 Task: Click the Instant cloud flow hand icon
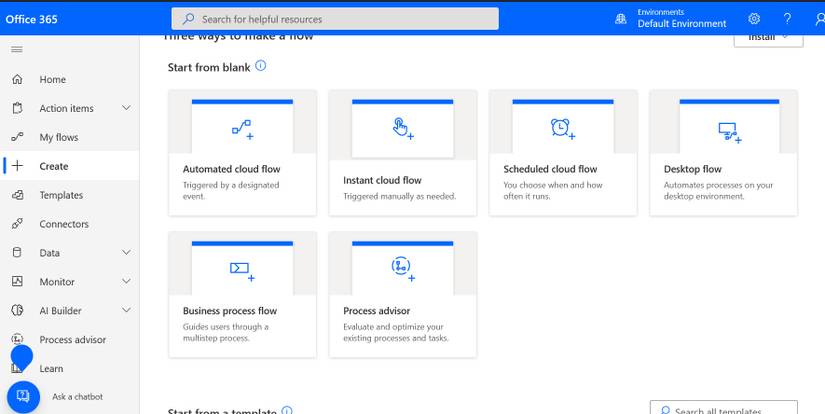pyautogui.click(x=403, y=128)
